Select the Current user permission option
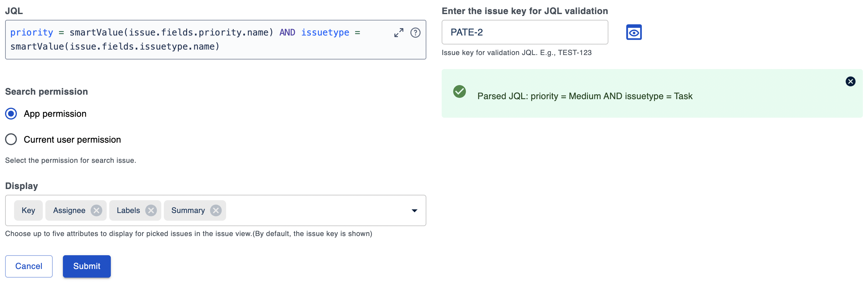The height and width of the screenshot is (284, 868). [11, 139]
